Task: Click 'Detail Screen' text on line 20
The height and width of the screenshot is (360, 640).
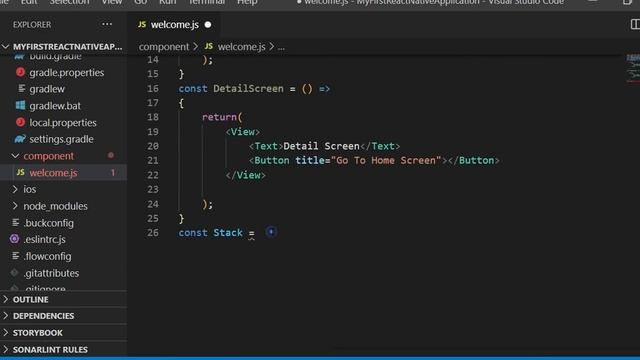Action: coord(321,146)
